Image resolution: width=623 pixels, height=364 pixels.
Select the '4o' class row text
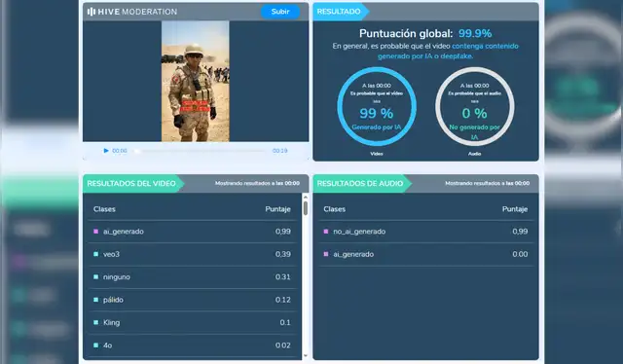tap(108, 346)
